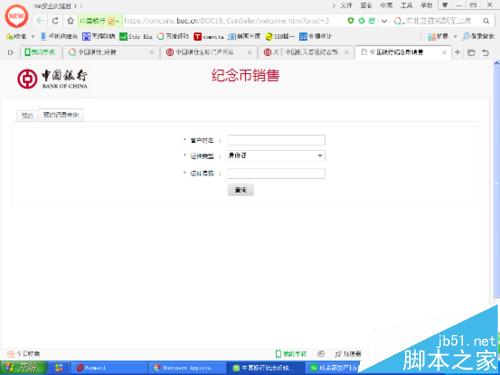Click the 360 browser NEW logo badge
The height and width of the screenshot is (375, 500).
tap(16, 16)
